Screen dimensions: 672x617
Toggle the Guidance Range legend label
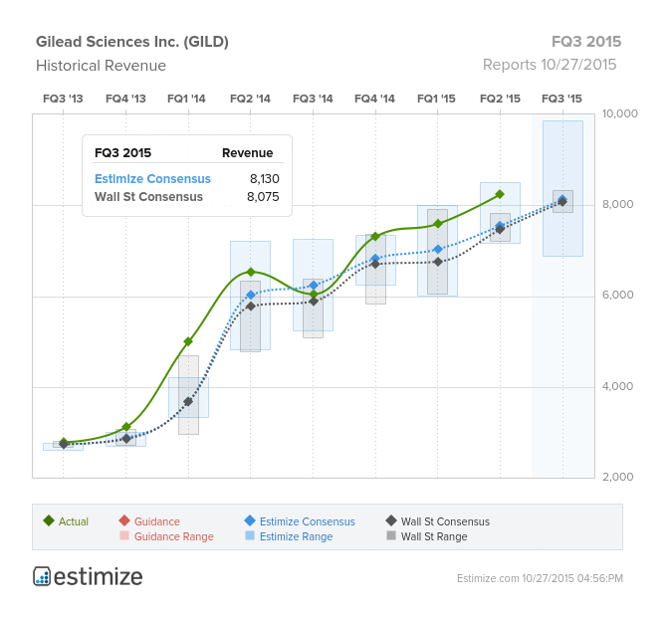click(173, 536)
